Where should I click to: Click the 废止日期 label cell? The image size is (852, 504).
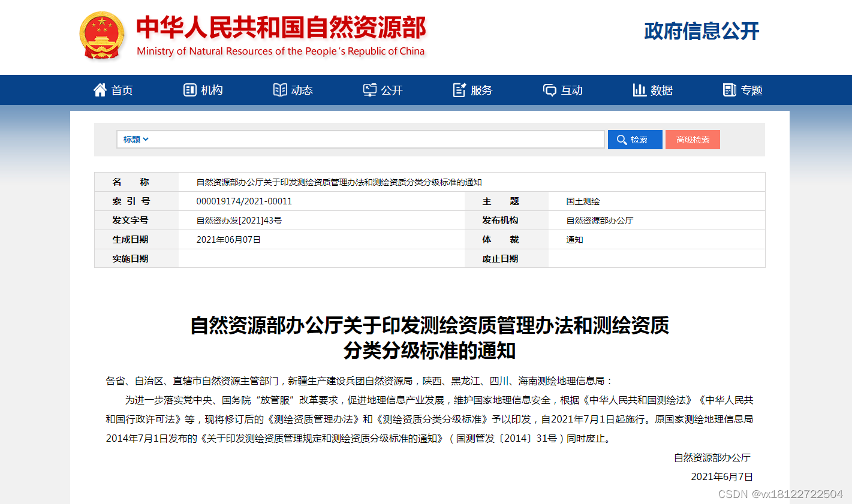pos(507,259)
